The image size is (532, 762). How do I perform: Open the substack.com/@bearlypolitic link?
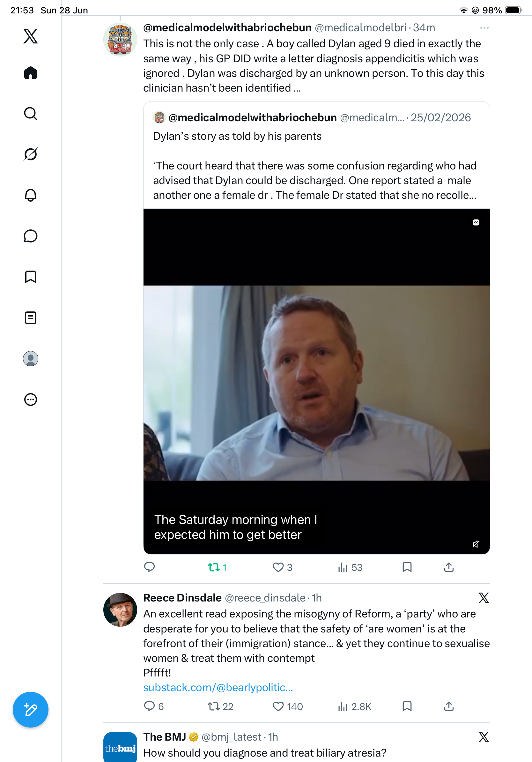[x=218, y=687]
